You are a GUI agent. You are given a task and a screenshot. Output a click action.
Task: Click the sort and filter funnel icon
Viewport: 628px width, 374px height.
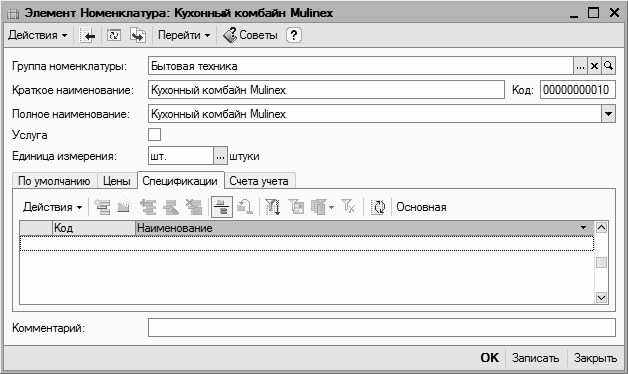click(272, 207)
